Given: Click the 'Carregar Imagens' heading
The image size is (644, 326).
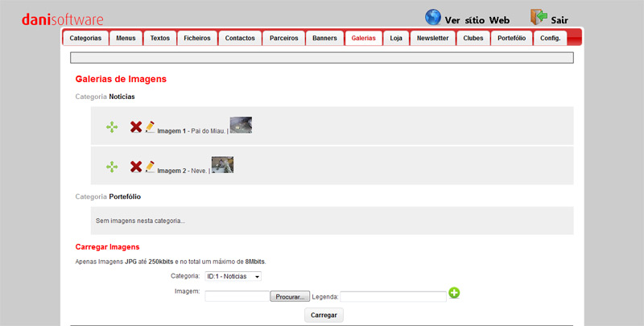Looking at the screenshot, I should pyautogui.click(x=108, y=247).
